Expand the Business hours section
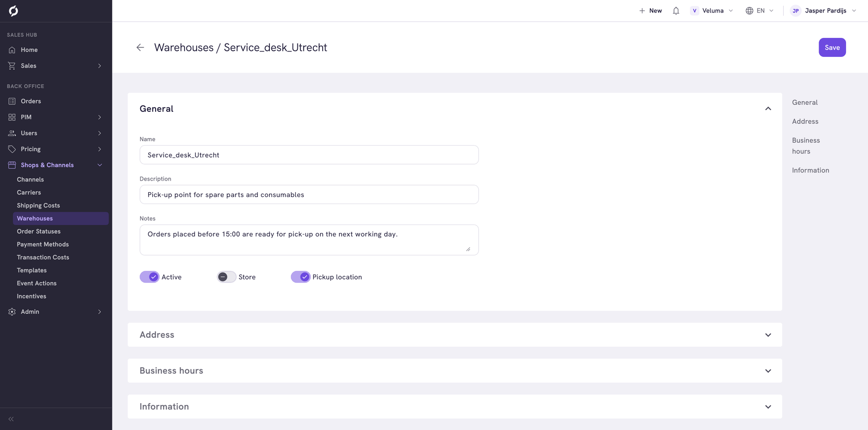This screenshot has height=430, width=868. click(455, 371)
